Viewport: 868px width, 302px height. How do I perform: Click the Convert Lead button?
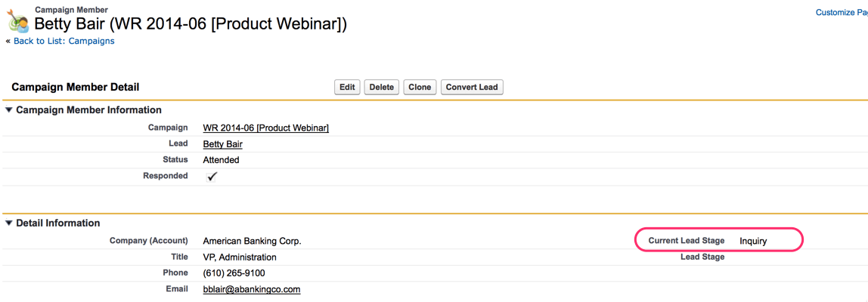[x=472, y=87]
